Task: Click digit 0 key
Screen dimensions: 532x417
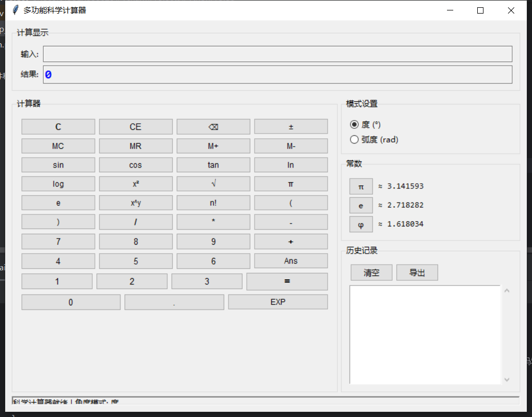Action: (71, 302)
